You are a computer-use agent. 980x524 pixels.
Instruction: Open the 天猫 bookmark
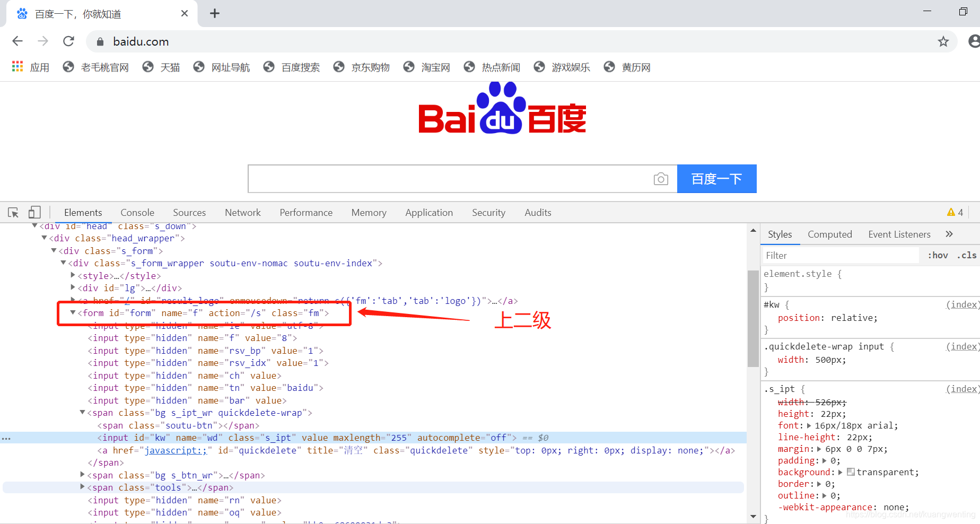161,67
